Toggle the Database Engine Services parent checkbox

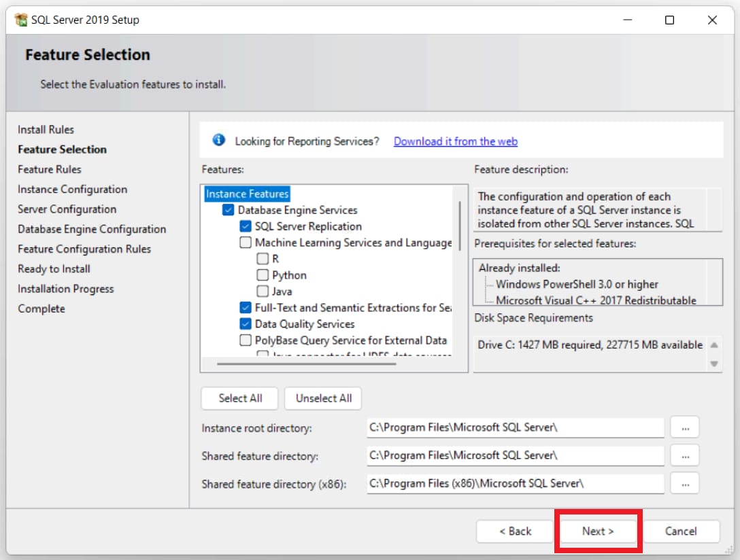coord(229,210)
